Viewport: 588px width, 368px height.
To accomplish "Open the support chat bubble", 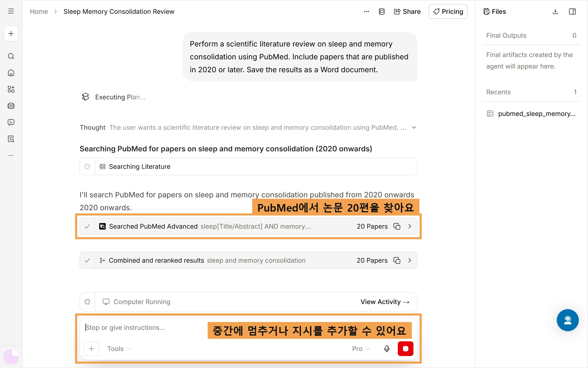I will (x=568, y=320).
